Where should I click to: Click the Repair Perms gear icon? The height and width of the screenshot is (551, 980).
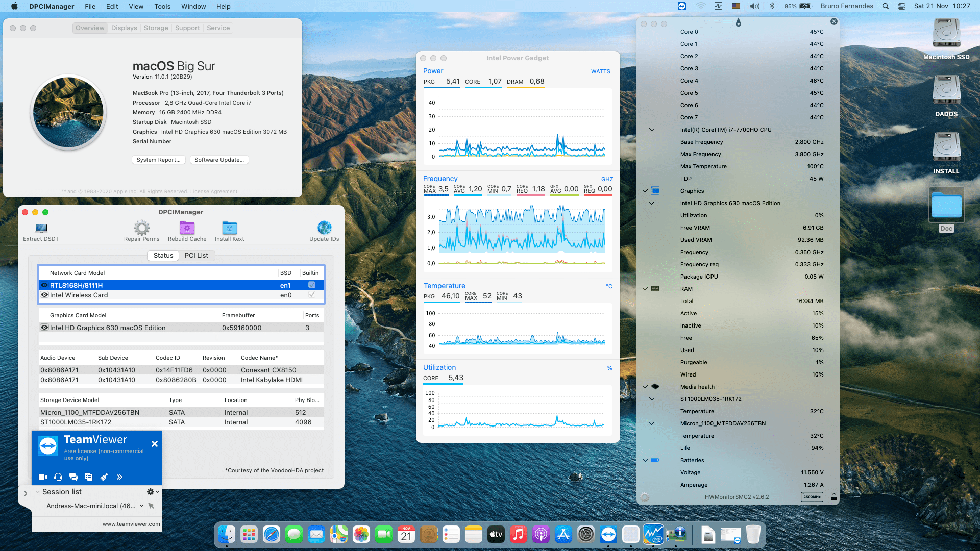pyautogui.click(x=141, y=228)
